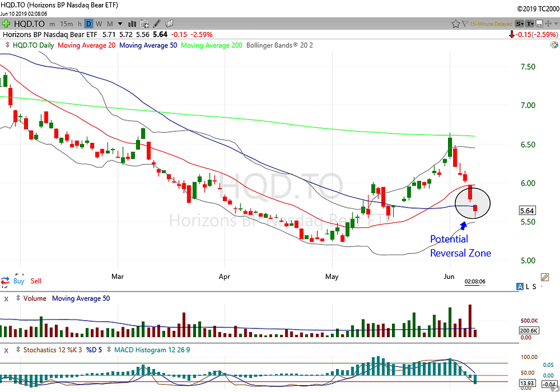Open the T dropdown in the toolbar

coord(530,24)
